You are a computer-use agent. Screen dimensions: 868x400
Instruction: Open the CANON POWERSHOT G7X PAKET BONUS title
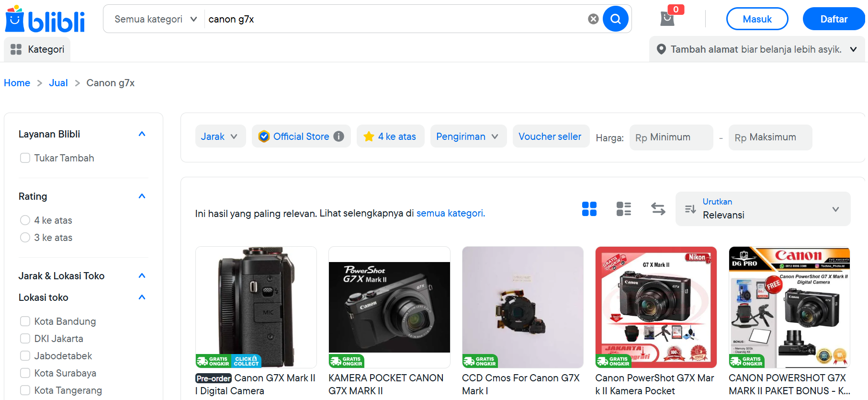click(x=789, y=385)
